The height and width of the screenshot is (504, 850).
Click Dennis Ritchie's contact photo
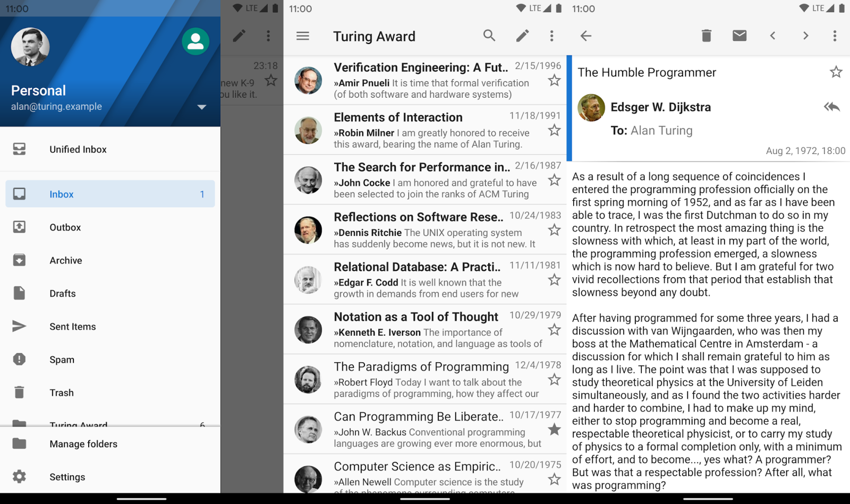point(308,230)
